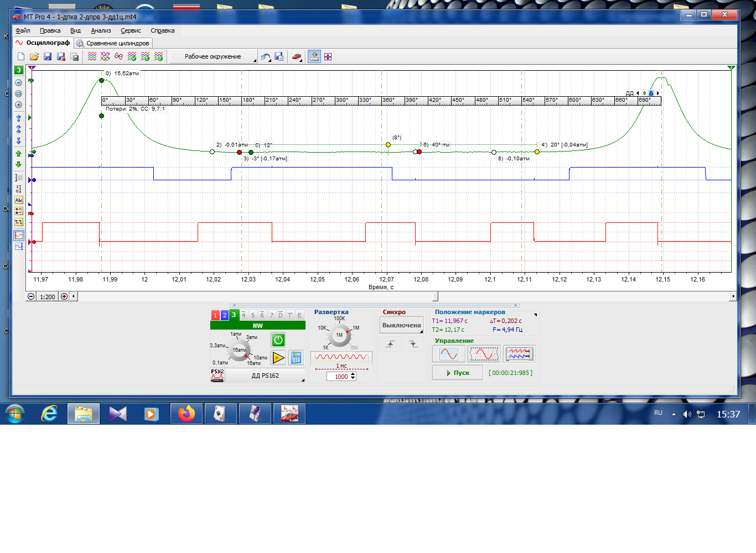Screen dimensions: 756x553
Task: Open the red car icon dropdown
Action: coord(297,56)
